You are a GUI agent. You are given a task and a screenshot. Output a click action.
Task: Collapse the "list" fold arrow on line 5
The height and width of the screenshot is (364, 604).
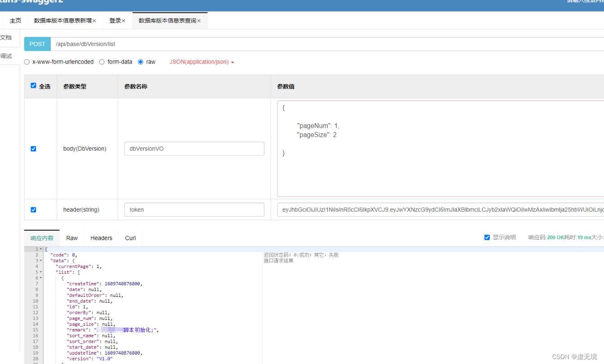coord(41,272)
